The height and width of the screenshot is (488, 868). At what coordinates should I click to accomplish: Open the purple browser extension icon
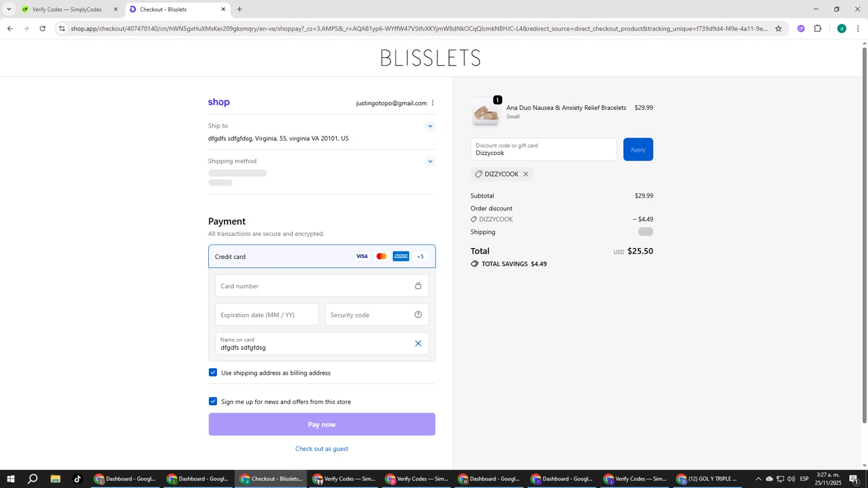pyautogui.click(x=801, y=28)
